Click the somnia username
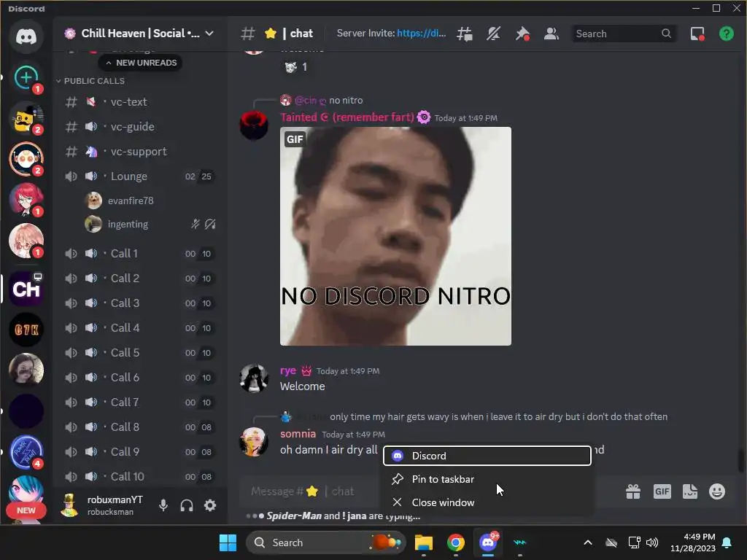Image resolution: width=747 pixels, height=560 pixels. tap(298, 434)
